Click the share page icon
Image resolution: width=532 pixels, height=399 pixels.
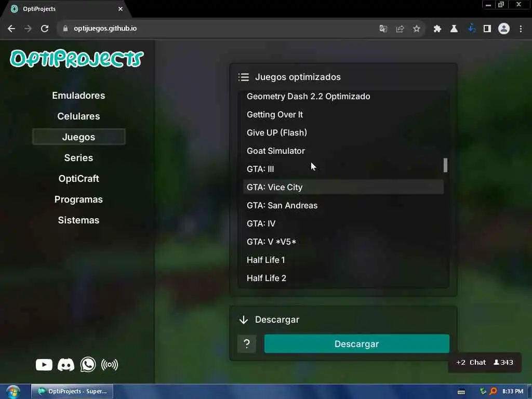click(x=400, y=29)
